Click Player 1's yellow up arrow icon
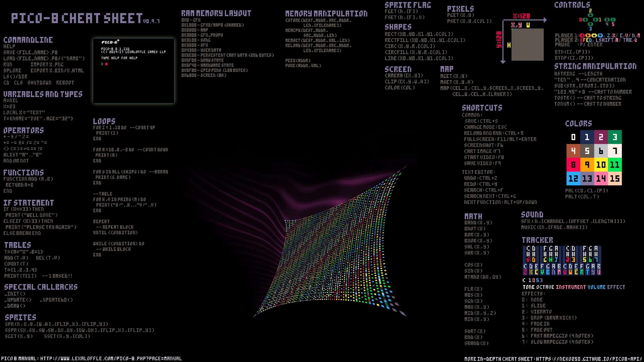Screen dimensions: 644x362 (x=594, y=35)
